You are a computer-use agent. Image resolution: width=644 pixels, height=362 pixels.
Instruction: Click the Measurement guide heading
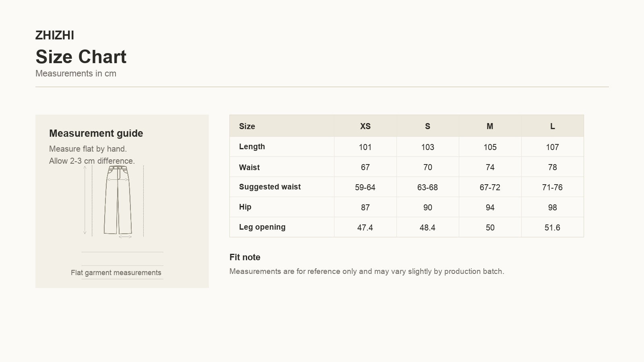96,134
